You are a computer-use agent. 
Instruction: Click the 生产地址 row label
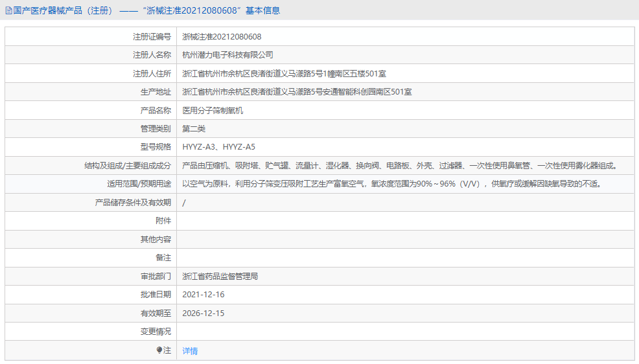(x=156, y=92)
